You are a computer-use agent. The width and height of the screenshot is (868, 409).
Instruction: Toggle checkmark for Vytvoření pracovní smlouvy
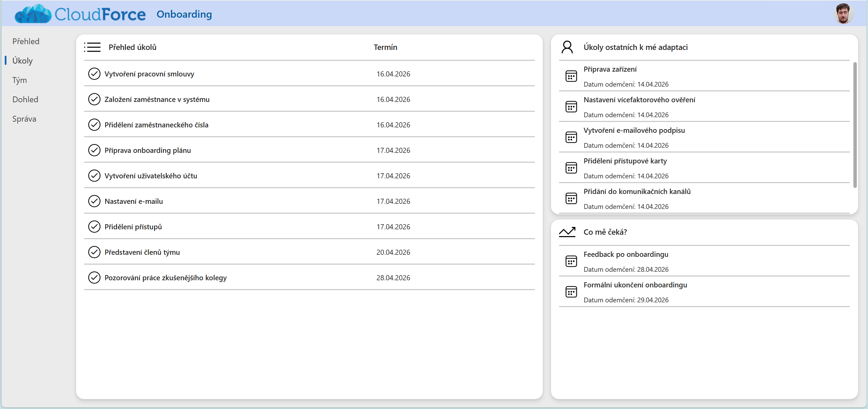click(x=94, y=74)
